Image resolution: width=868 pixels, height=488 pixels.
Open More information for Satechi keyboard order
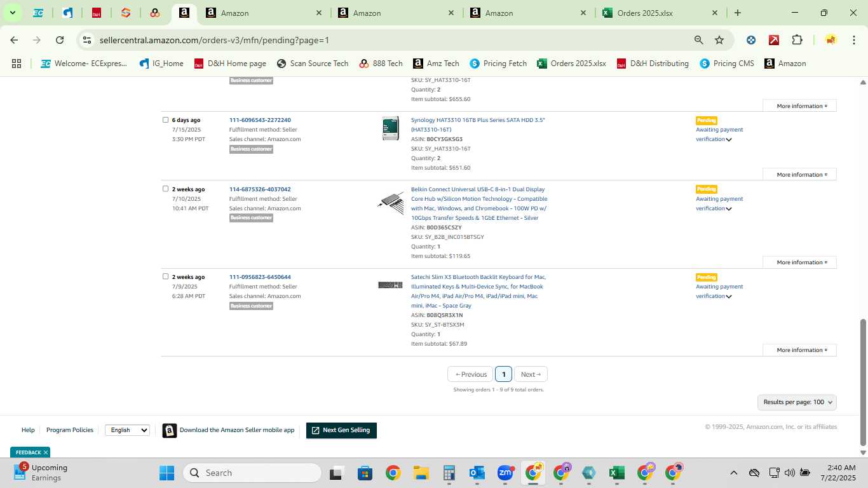799,350
